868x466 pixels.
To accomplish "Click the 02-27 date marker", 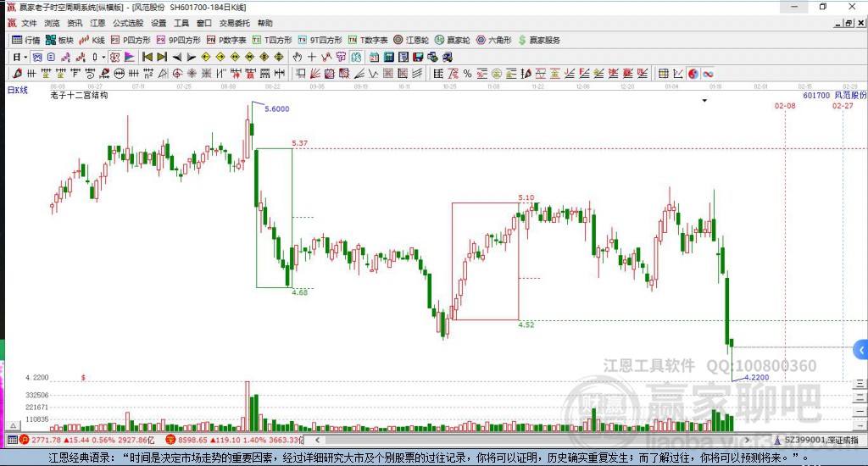I will 843,106.
